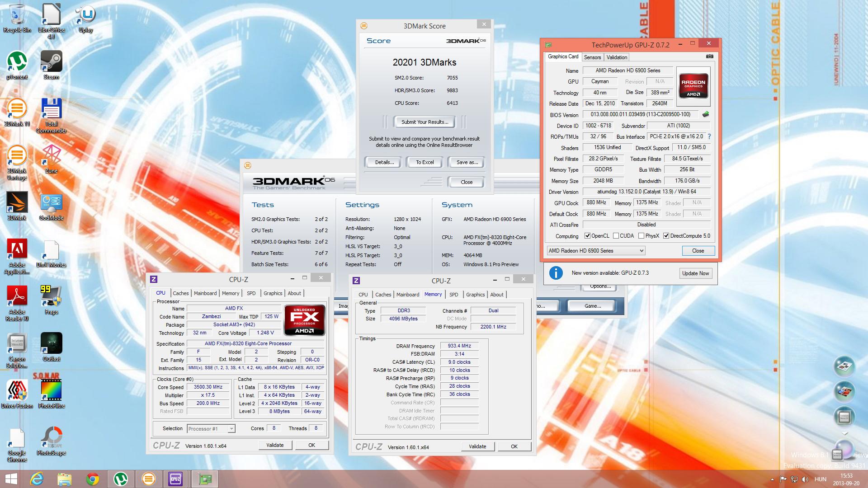Click the Save as button
This screenshot has height=488, width=868.
(x=467, y=162)
